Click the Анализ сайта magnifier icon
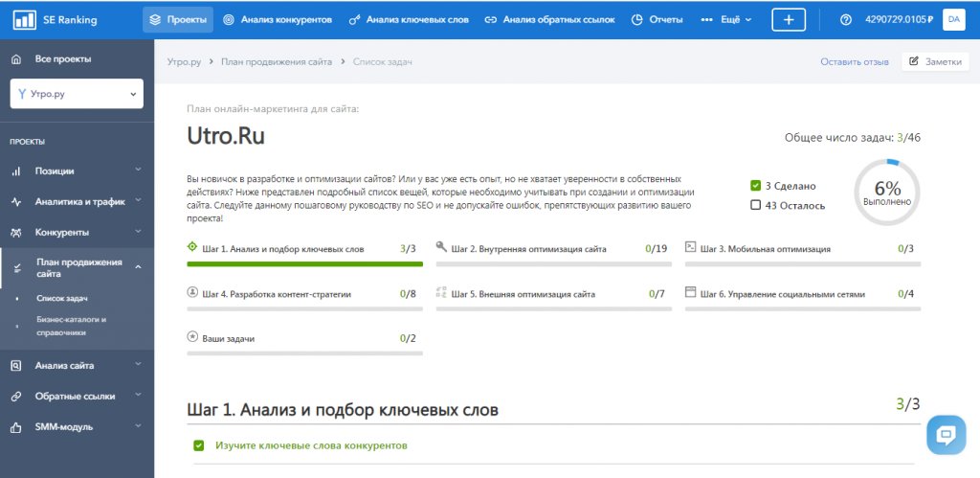 point(16,365)
